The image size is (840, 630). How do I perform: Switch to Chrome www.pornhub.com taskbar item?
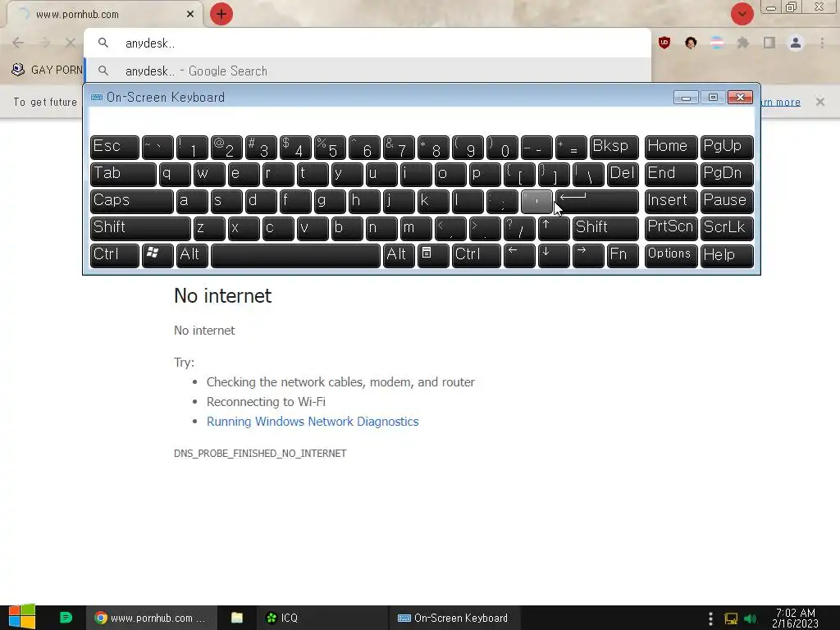pos(152,618)
